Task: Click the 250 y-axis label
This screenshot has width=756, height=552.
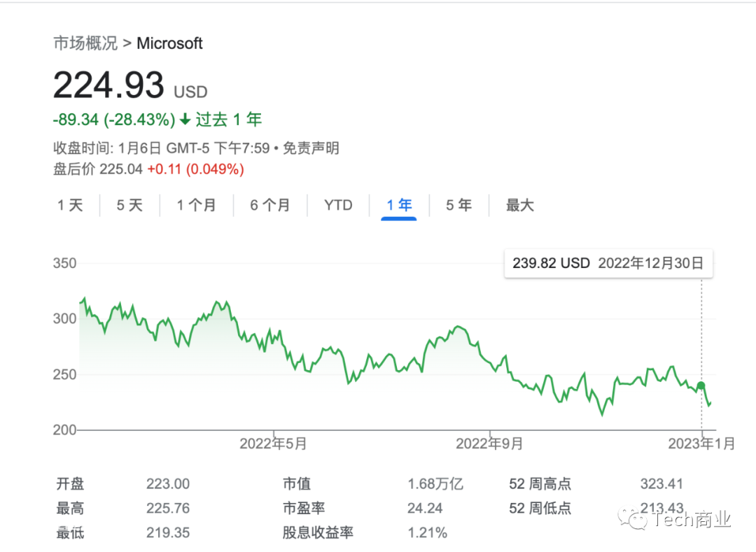Action: (64, 375)
